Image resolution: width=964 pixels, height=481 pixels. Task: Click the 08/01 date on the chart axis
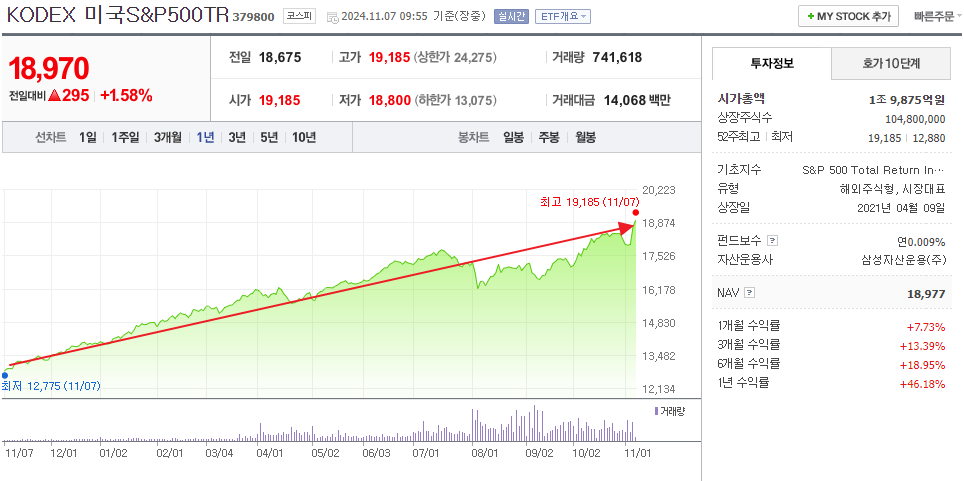[485, 453]
